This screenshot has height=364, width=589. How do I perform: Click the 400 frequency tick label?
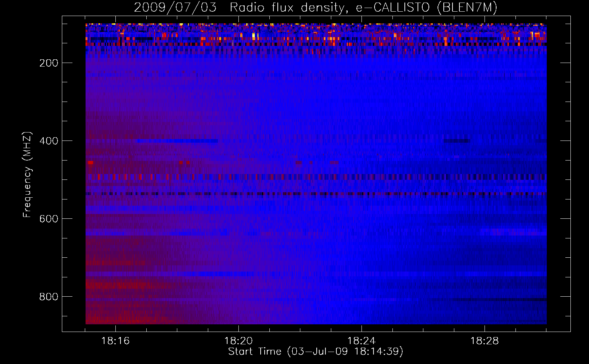tap(49, 141)
